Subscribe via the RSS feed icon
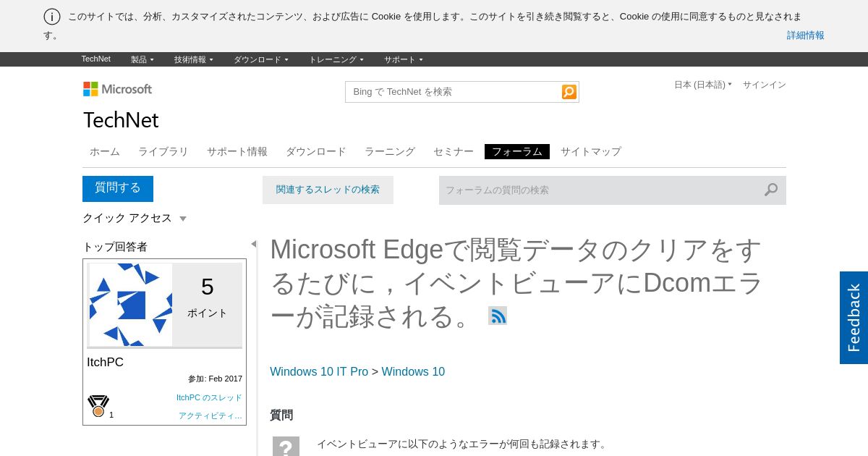This screenshot has width=868, height=456. click(x=498, y=316)
